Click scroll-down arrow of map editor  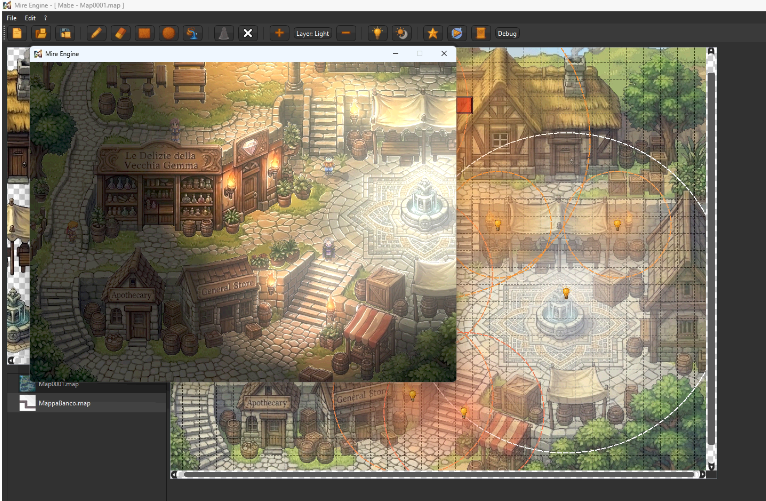coord(712,466)
